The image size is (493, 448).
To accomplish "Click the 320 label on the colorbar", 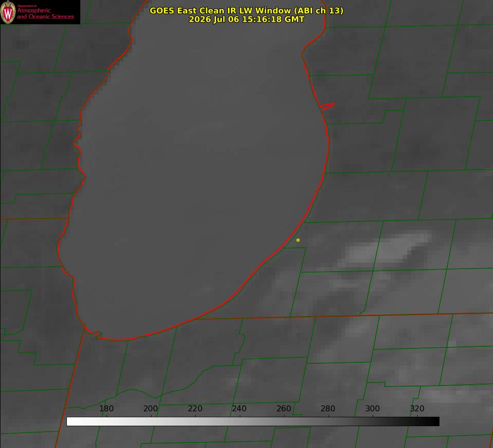I will coord(417,408).
